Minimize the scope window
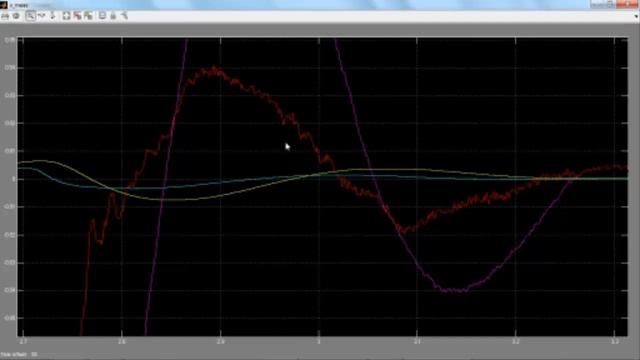 tap(597, 4)
